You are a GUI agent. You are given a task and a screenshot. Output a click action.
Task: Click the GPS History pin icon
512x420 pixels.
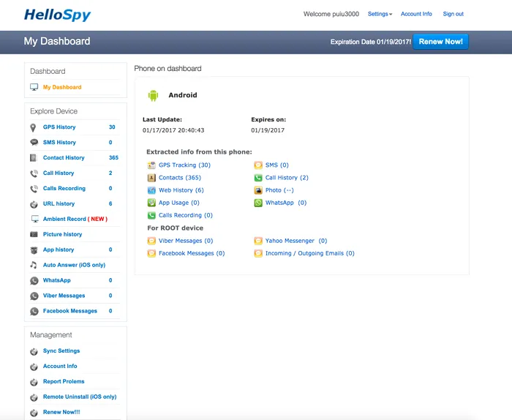point(33,127)
